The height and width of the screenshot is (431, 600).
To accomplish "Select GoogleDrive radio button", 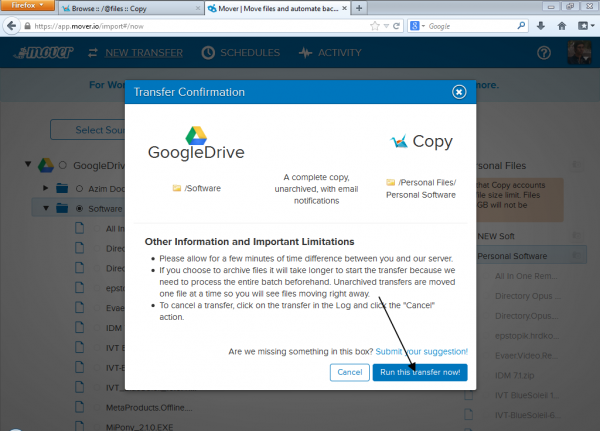I will tap(63, 165).
